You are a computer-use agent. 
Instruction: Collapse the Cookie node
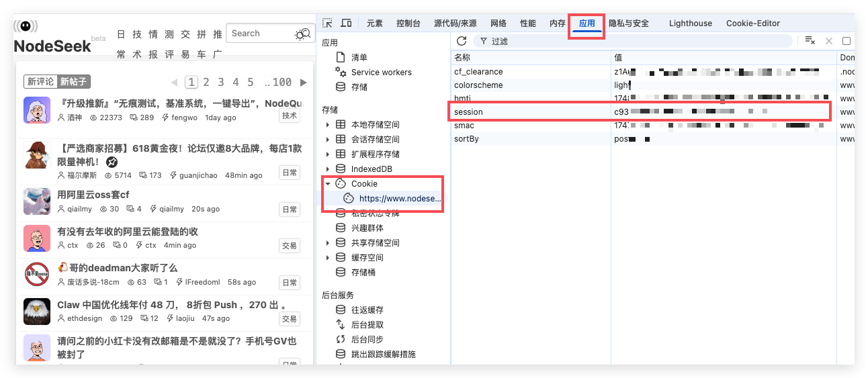[x=328, y=184]
